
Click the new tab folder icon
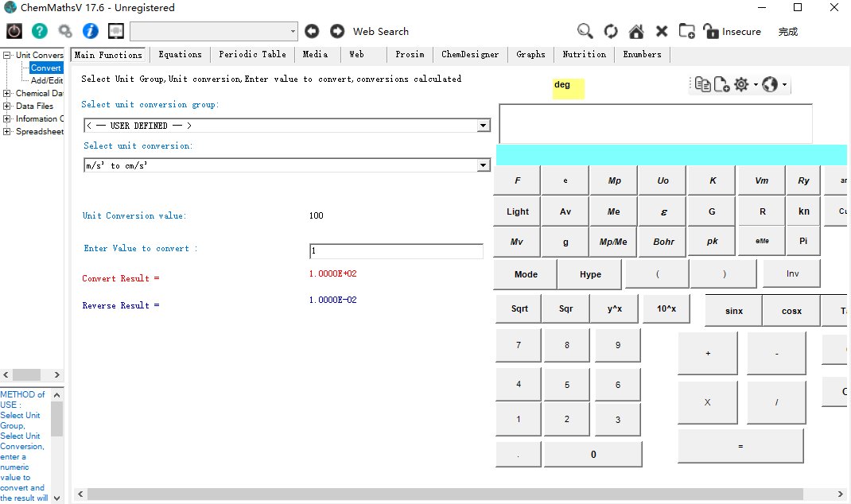tap(687, 31)
